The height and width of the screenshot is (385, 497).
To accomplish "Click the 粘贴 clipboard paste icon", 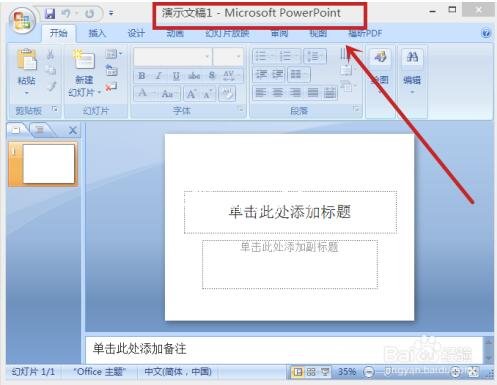I will 27,60.
